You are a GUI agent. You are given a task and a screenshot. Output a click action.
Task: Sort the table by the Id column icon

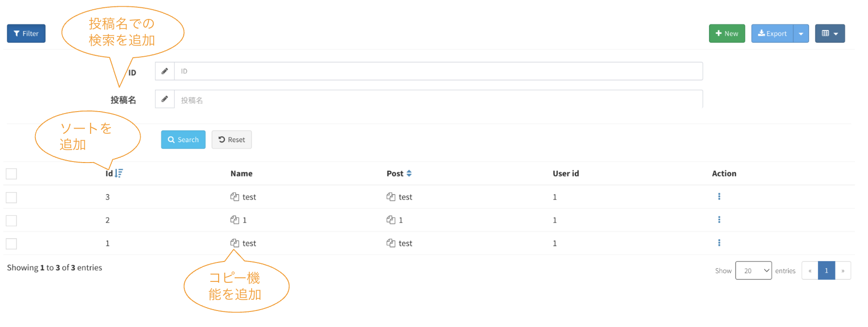(119, 173)
